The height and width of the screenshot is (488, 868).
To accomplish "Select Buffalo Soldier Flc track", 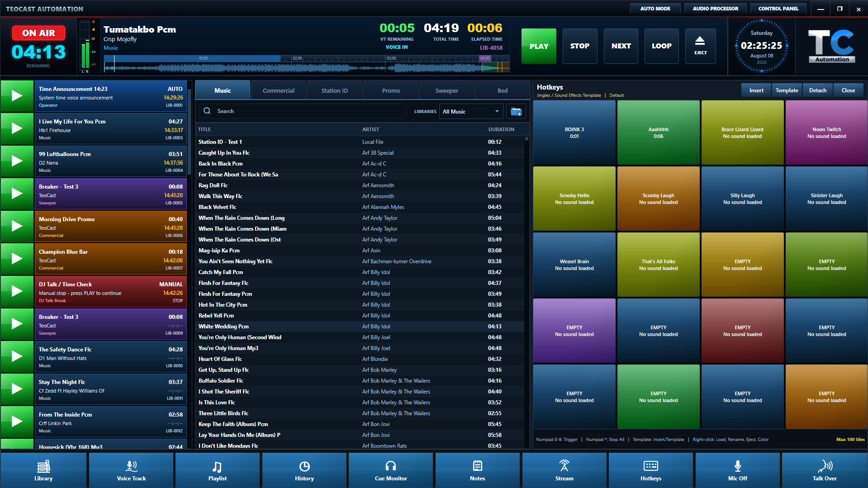I will click(360, 381).
